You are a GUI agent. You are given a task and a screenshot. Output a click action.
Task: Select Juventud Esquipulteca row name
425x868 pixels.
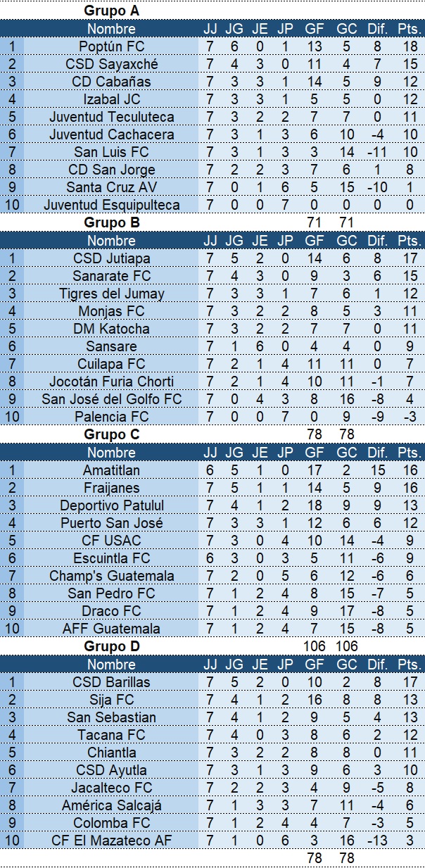pos(111,205)
